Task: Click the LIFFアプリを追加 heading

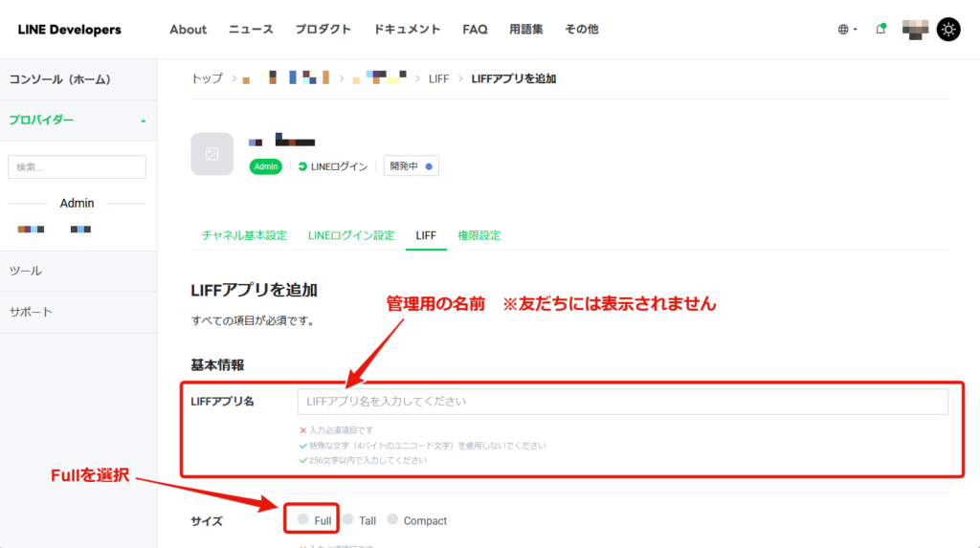Action: tap(254, 291)
